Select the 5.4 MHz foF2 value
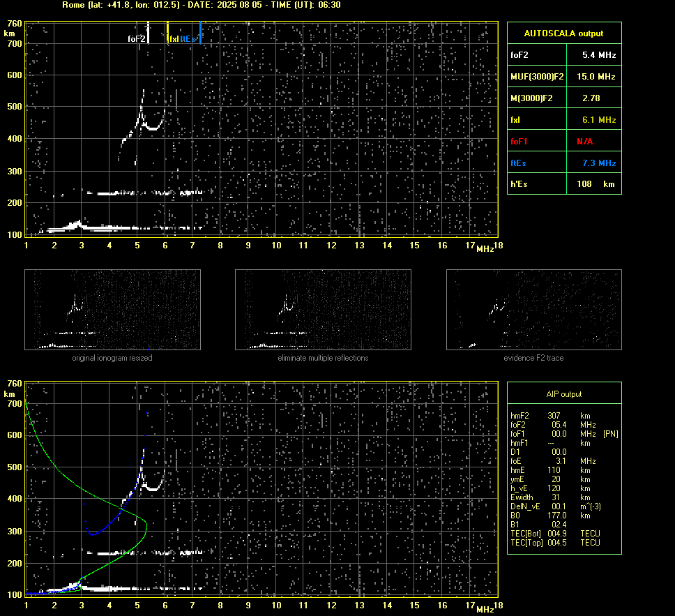The height and width of the screenshot is (616, 675). (599, 55)
